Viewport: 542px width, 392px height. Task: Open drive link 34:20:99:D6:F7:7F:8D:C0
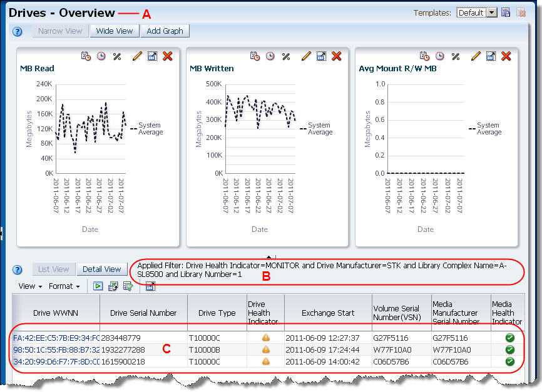click(56, 362)
